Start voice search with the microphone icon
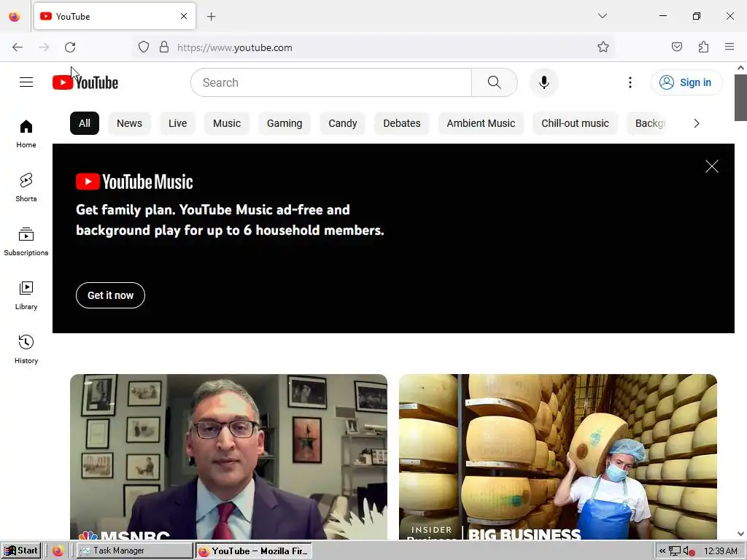This screenshot has height=560, width=747. 543,82
